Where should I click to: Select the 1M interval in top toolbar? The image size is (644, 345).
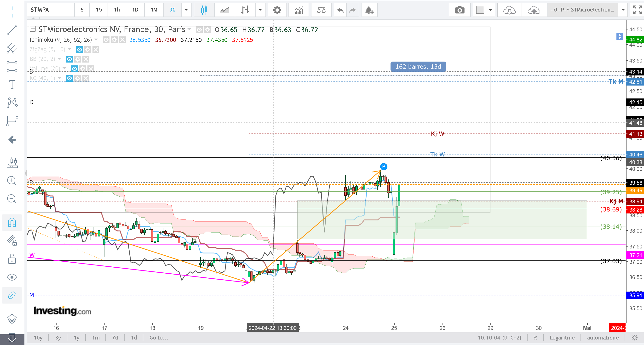(x=154, y=10)
